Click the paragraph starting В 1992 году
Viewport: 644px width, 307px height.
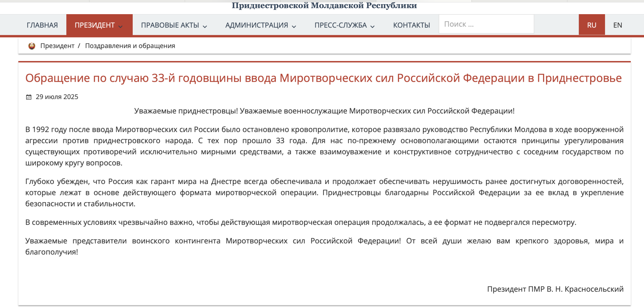(325, 146)
